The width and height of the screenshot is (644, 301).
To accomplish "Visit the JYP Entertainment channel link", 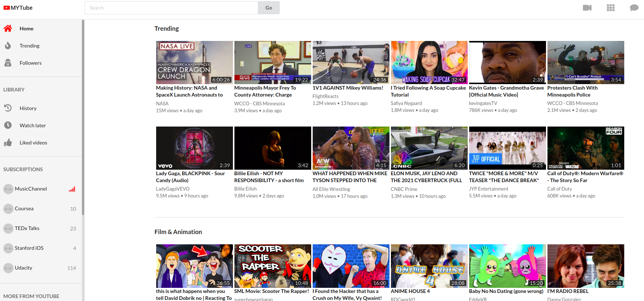I will pyautogui.click(x=489, y=189).
